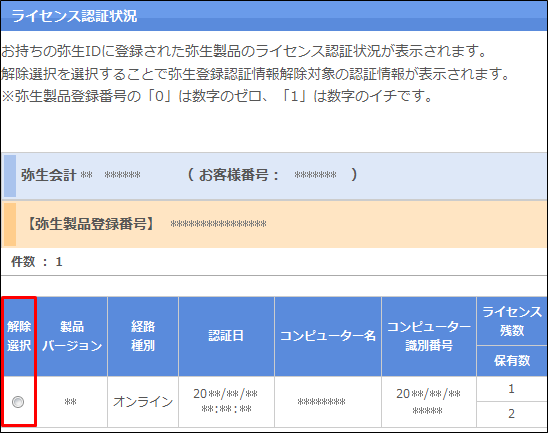Click the 【弥生製品登録番号】 label
548x433 pixels.
click(x=91, y=224)
